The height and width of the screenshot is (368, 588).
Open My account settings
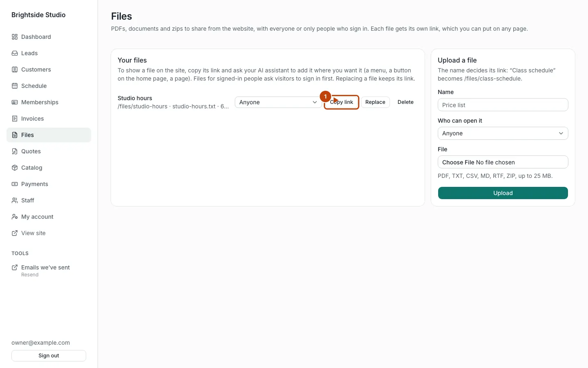(49, 217)
